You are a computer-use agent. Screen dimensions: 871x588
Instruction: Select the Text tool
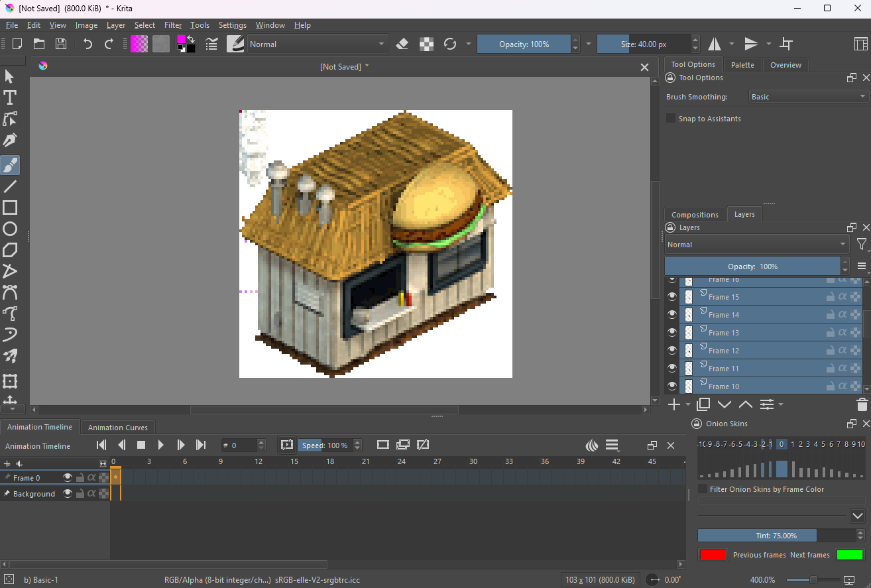coord(10,98)
